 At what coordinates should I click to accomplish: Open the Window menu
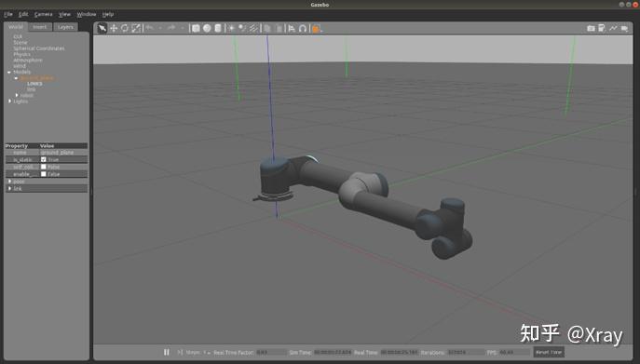[x=87, y=14]
